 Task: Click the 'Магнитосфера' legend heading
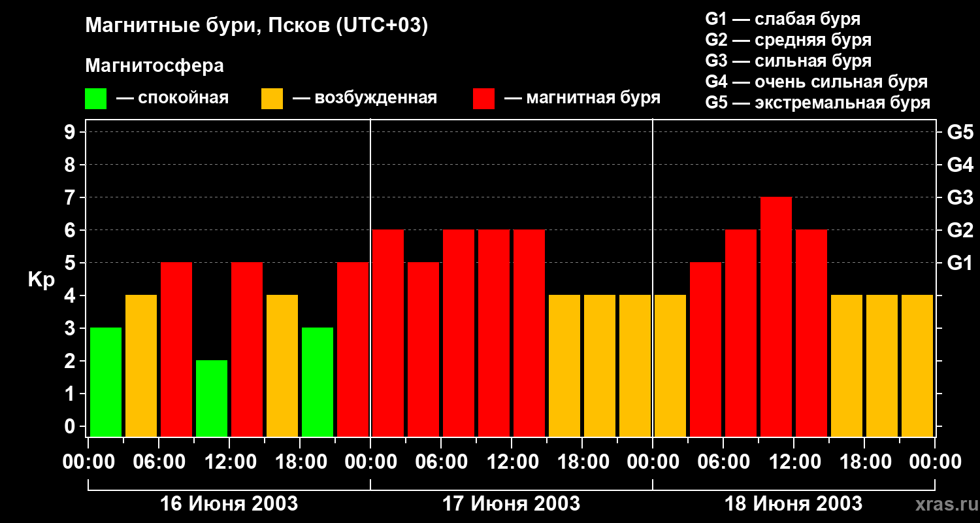[154, 66]
